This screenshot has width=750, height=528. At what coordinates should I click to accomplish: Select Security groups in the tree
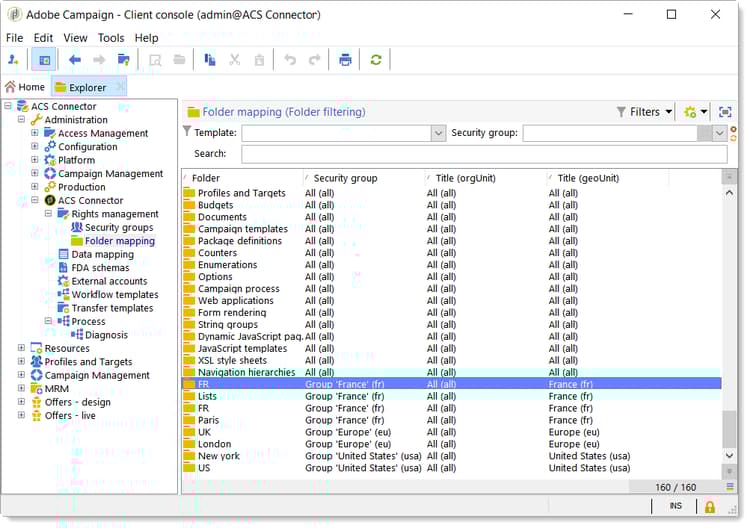coord(118,227)
